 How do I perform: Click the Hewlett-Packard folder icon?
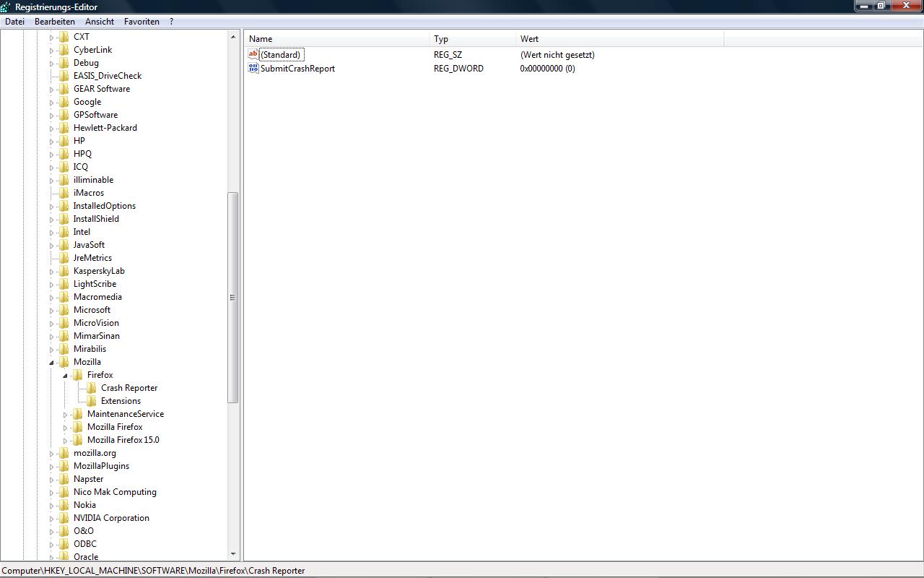tap(64, 128)
